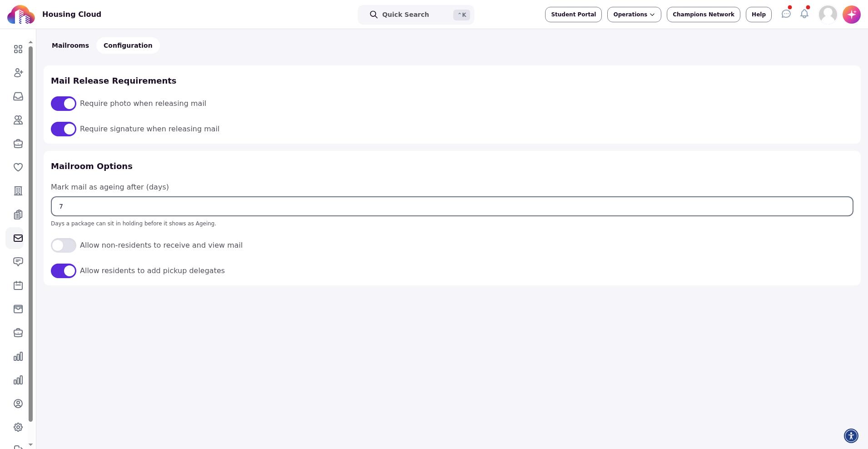Open the dashboard grid icon in sidebar
Viewport: 868px width, 449px height.
[18, 49]
